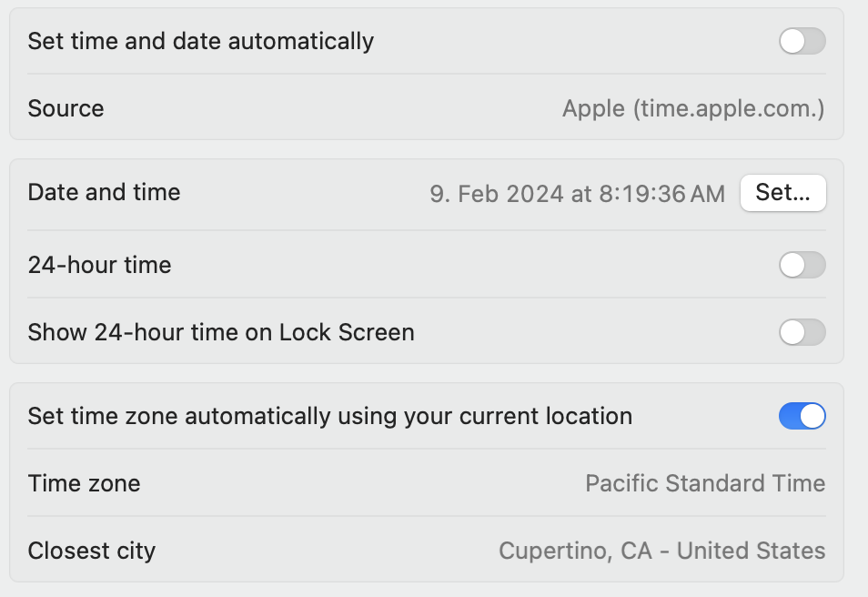Click the "Closest city" label
868x597 pixels.
pos(92,551)
